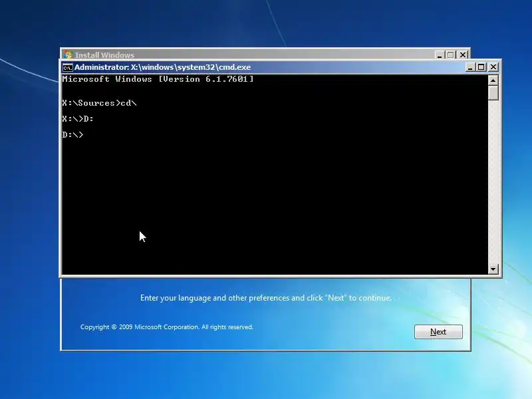The height and width of the screenshot is (399, 532).
Task: Click the 'Enter your language' instruction text
Action: coord(266,298)
